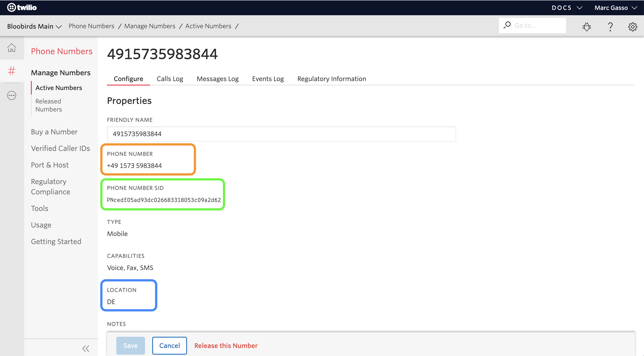This screenshot has width=644, height=356.
Task: Click the Active Numbers breadcrumb link
Action: [x=208, y=26]
